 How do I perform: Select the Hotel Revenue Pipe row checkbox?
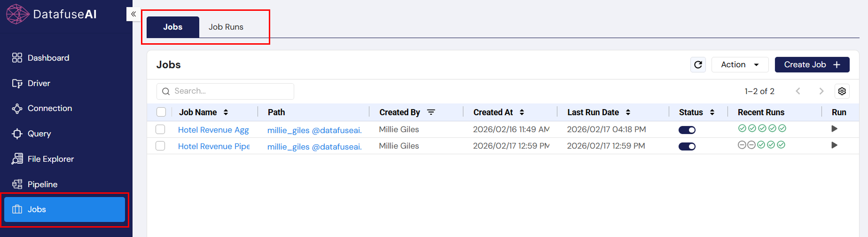pyautogui.click(x=160, y=146)
